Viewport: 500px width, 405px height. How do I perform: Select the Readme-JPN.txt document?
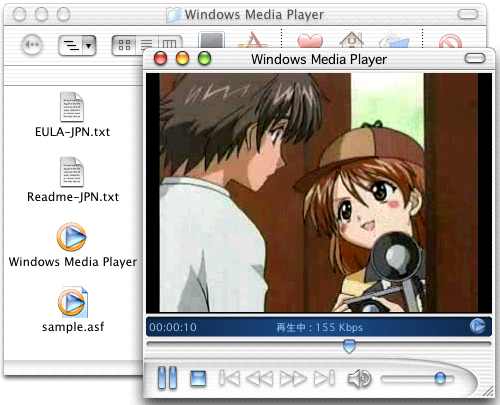[x=72, y=172]
